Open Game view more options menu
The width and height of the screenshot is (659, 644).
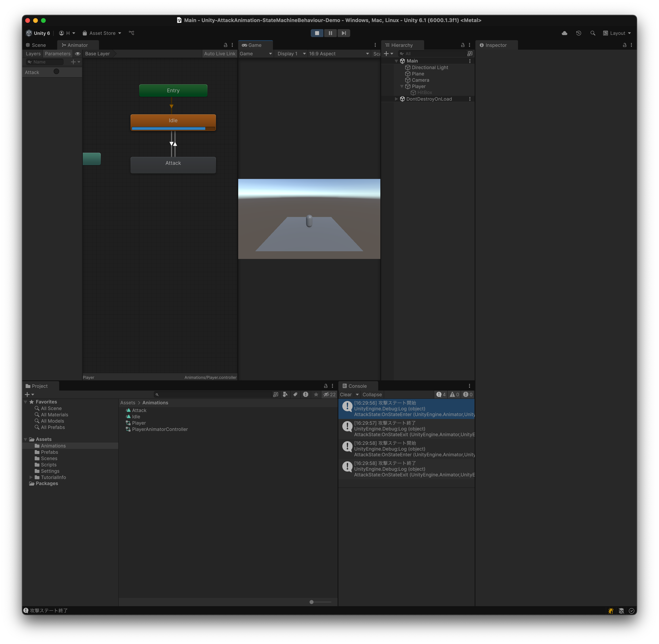(x=375, y=45)
